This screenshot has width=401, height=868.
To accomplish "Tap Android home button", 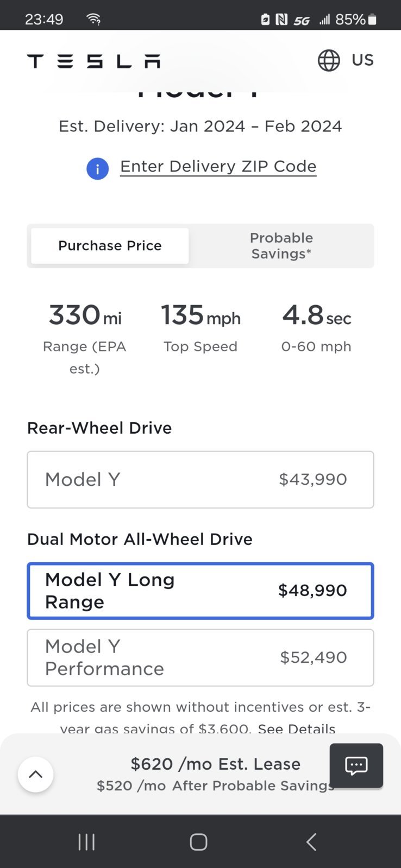I will [198, 842].
